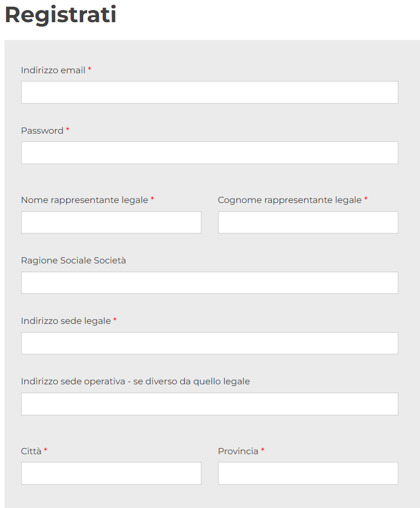The width and height of the screenshot is (420, 508).
Task: Click into Cognome rappresentante legale field
Action: (x=308, y=222)
